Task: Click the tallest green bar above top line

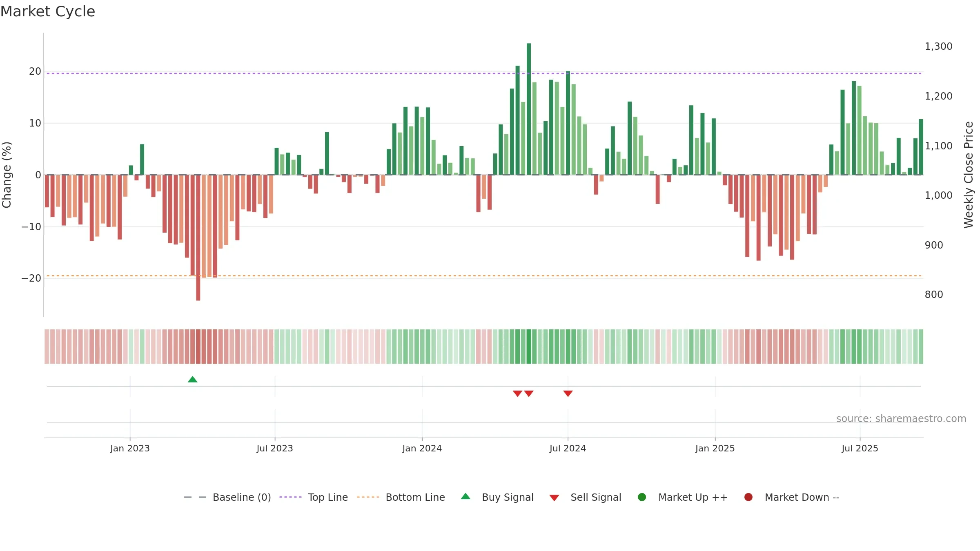Action: pyautogui.click(x=529, y=109)
